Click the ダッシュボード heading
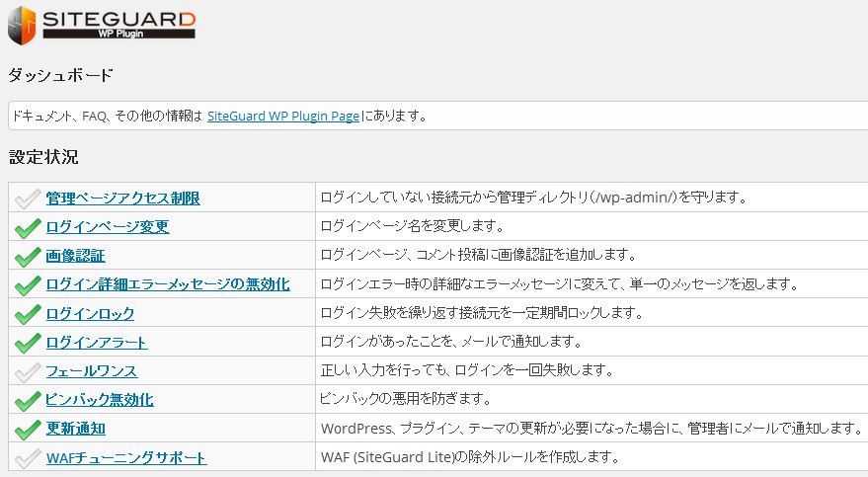 point(61,75)
